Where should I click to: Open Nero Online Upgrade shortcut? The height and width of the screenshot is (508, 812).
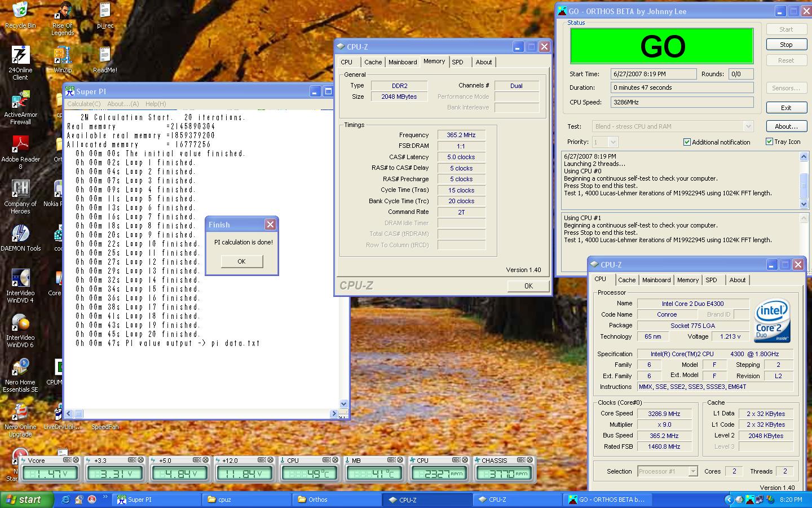point(20,419)
